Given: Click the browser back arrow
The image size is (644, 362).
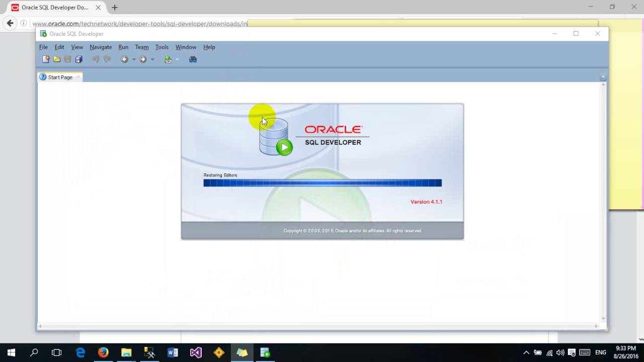Looking at the screenshot, I should point(10,23).
